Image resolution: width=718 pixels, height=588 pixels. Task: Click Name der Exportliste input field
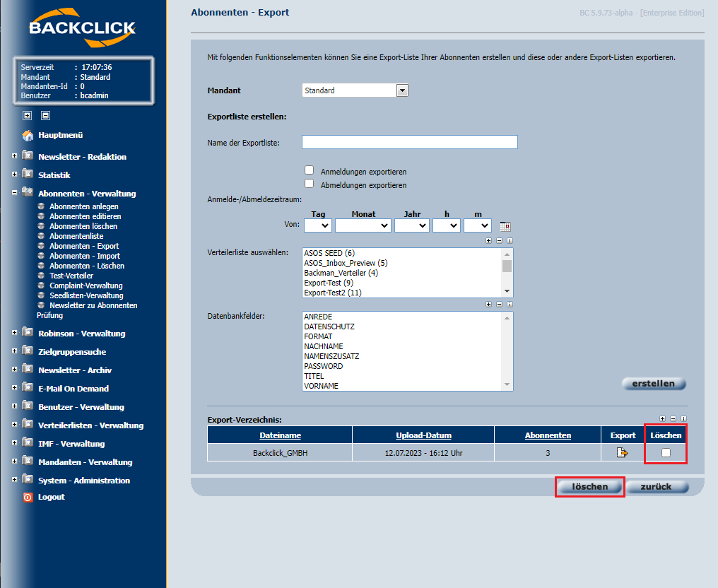point(410,142)
